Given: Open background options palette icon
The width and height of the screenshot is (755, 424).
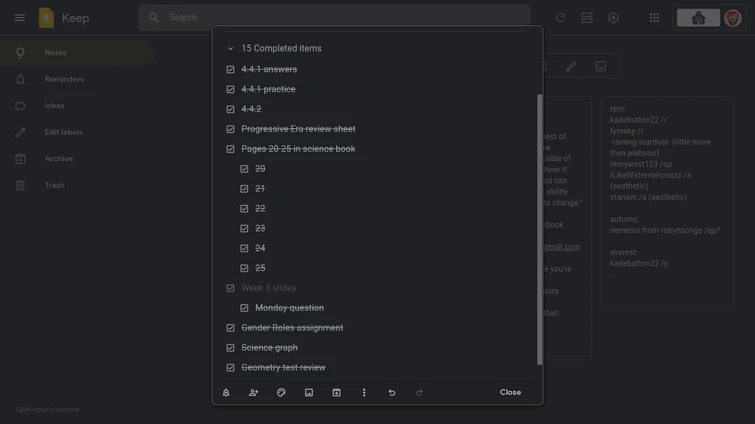Looking at the screenshot, I should tap(281, 392).
